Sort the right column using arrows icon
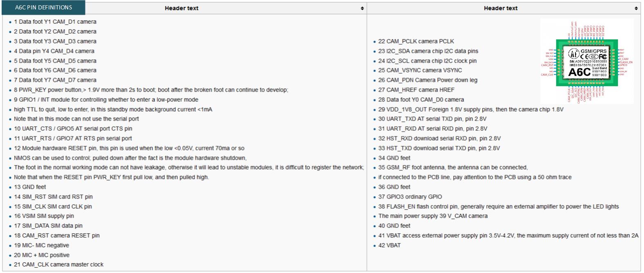 [636, 8]
